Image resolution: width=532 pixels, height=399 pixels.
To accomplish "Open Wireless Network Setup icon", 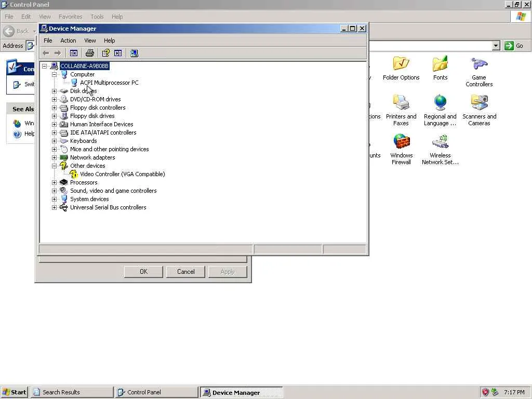I will [x=440, y=149].
